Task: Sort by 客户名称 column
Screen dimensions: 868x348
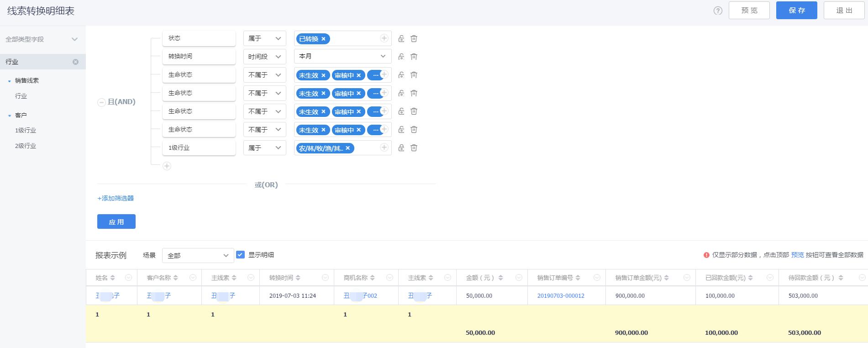Action: pos(176,278)
